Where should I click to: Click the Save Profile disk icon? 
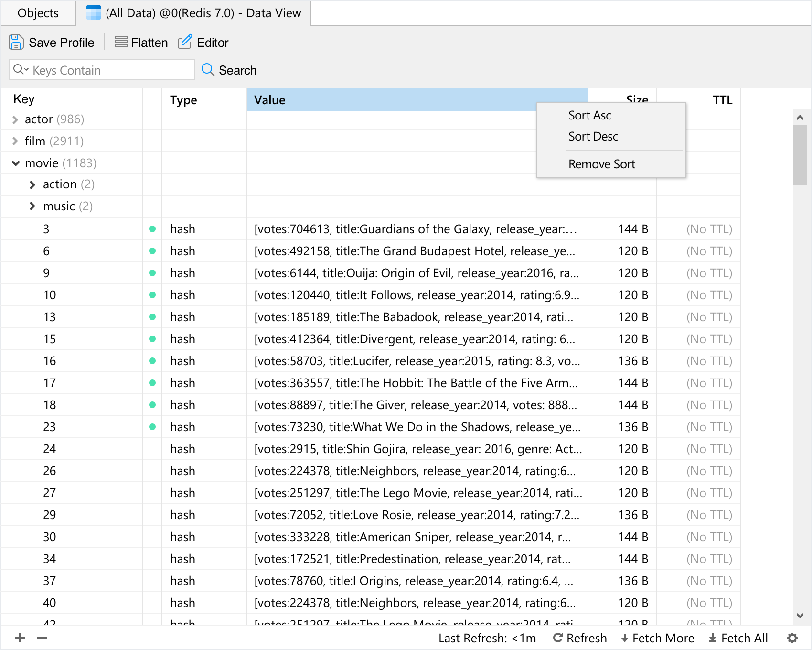[16, 42]
